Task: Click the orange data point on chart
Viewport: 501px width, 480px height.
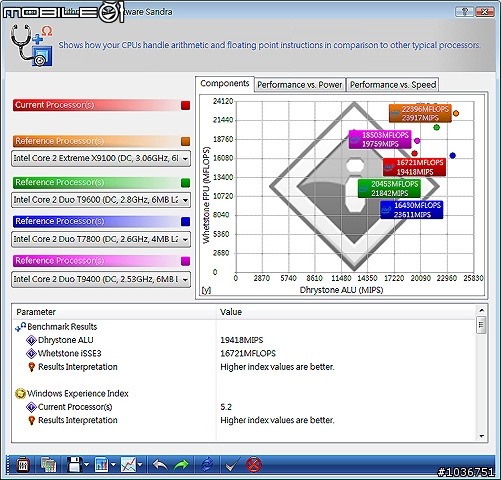Action: coord(456,113)
